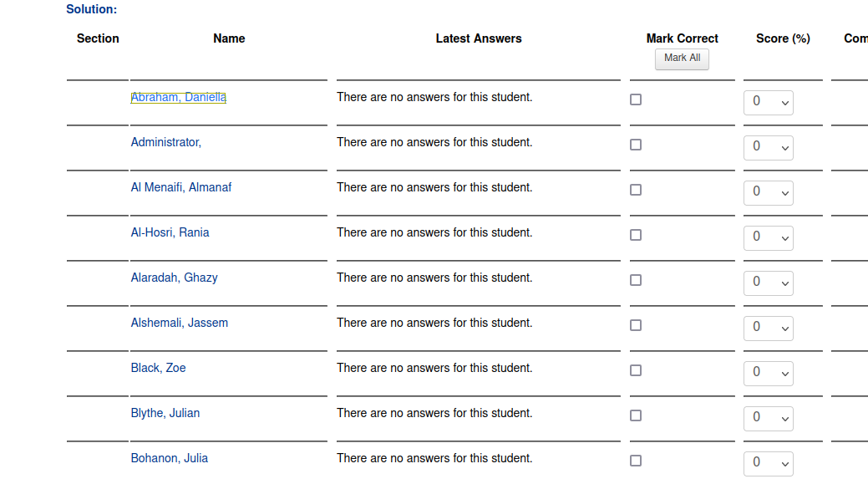Open score dropdown for Alshemali, Jassem

tap(769, 329)
